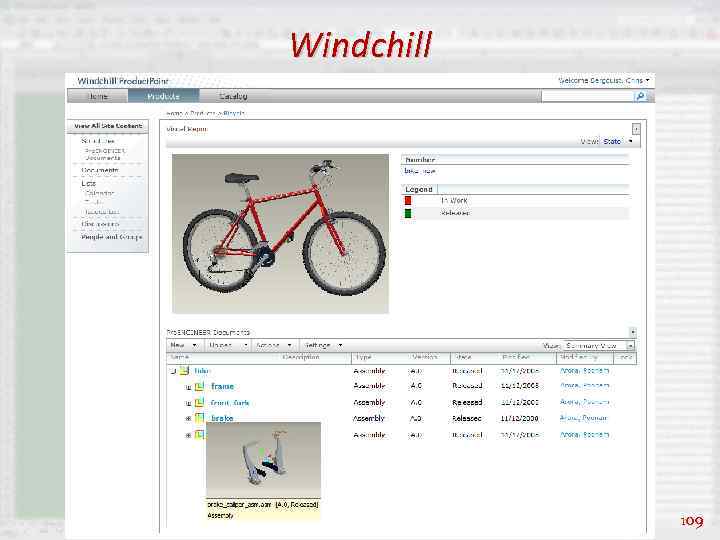Open Modified By user link in frame row
This screenshot has width=720, height=540.
584,386
